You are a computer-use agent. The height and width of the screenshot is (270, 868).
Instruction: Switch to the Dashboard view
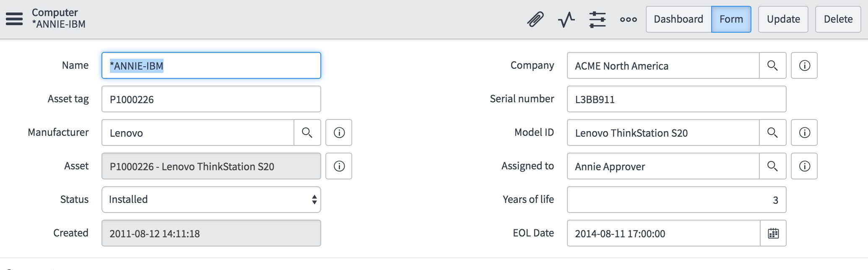[x=678, y=19]
